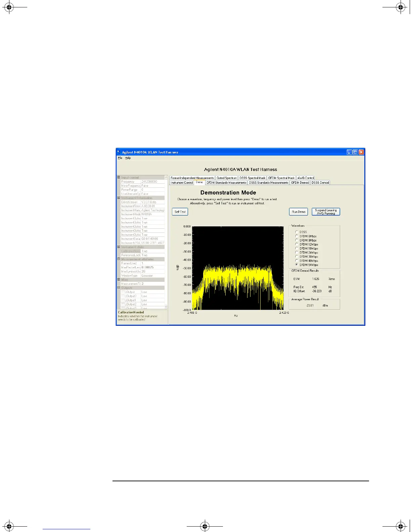Select the TTLOutput0 property row

pos(142,296)
